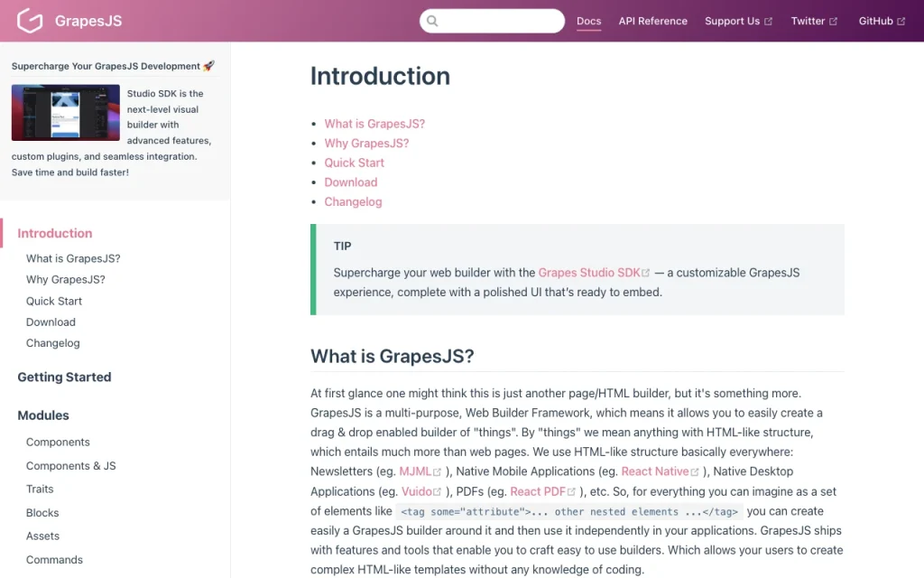Viewport: 924px width, 578px height.
Task: Open Traits page in sidebar
Action: click(x=40, y=489)
